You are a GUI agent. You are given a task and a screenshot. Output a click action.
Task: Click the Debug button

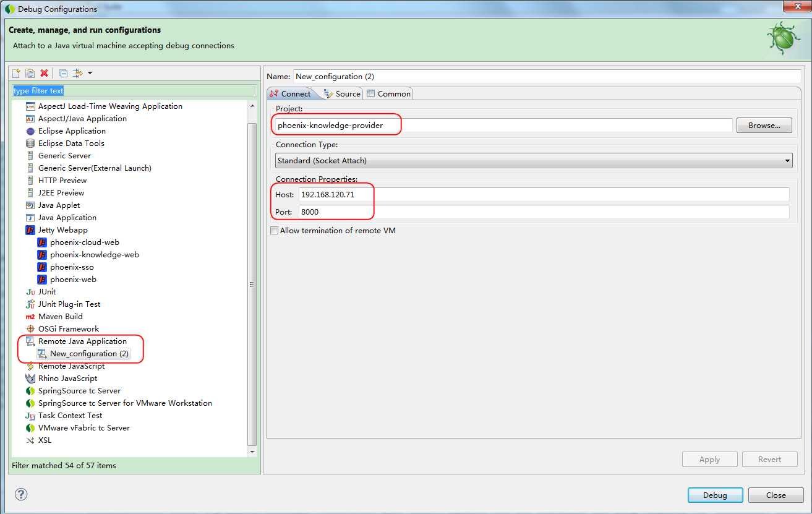(715, 495)
